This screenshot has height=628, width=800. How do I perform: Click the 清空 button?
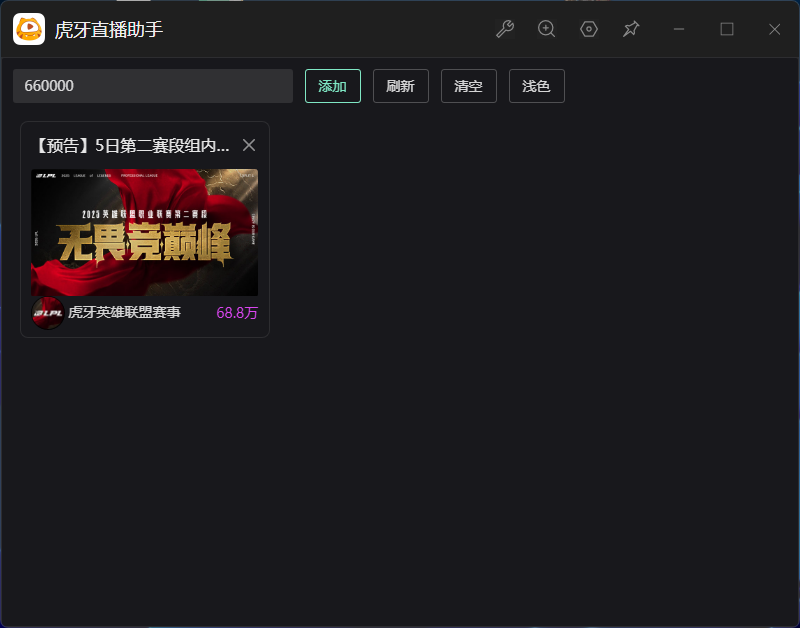[x=469, y=86]
